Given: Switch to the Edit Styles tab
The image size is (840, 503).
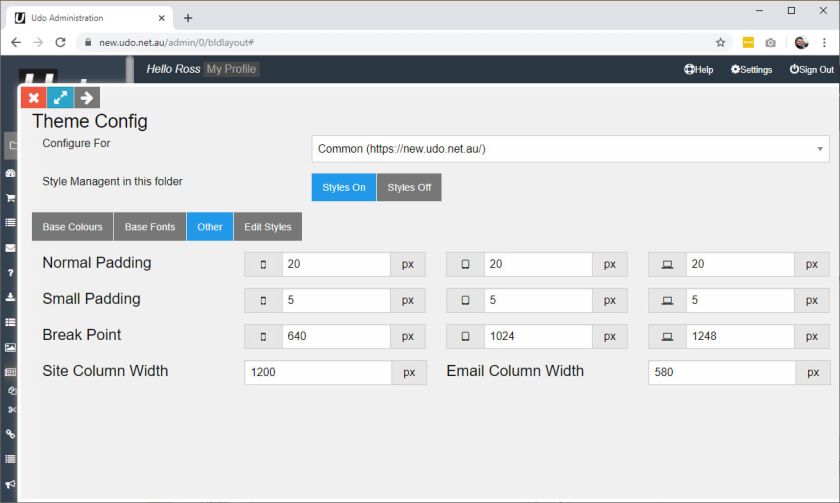Looking at the screenshot, I should click(x=268, y=227).
